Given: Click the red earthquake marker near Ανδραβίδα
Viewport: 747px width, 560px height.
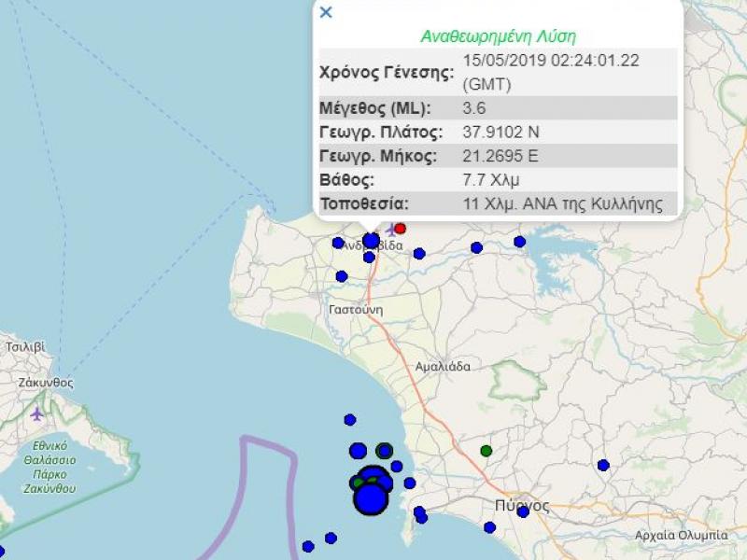Looking at the screenshot, I should click(400, 229).
